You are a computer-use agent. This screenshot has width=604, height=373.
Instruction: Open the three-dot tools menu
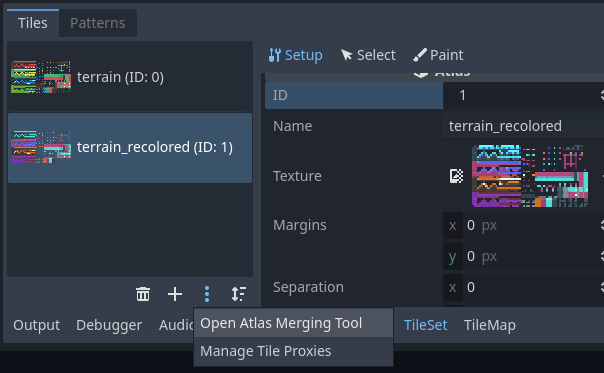[207, 294]
